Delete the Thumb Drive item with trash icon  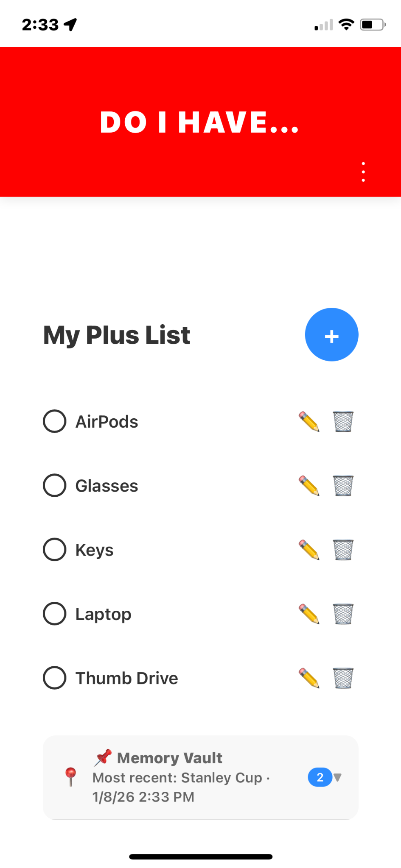point(343,678)
